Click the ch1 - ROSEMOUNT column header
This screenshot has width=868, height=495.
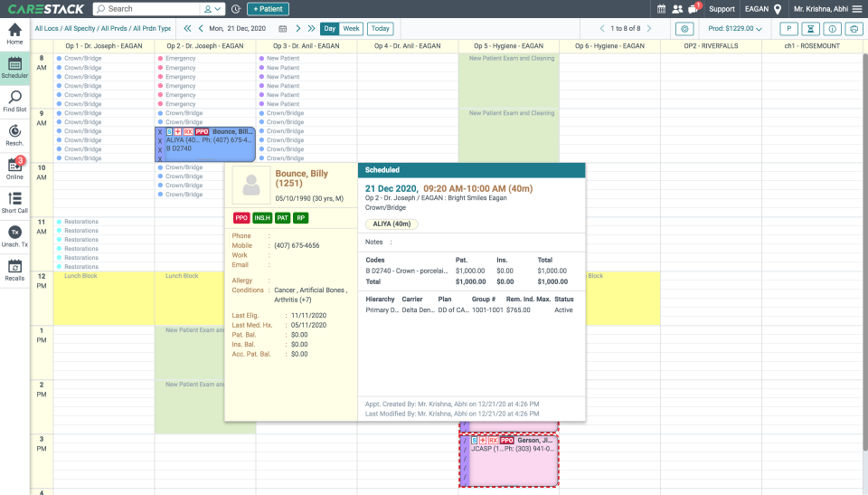pyautogui.click(x=812, y=46)
